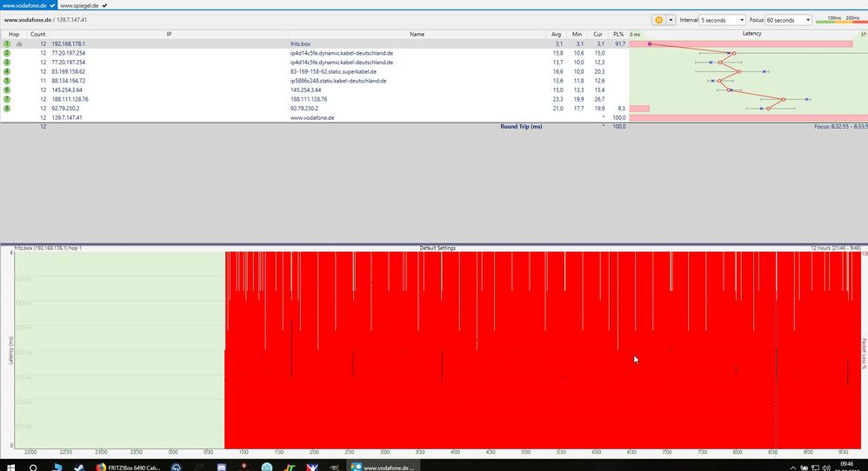Click the Min column header

[x=577, y=34]
